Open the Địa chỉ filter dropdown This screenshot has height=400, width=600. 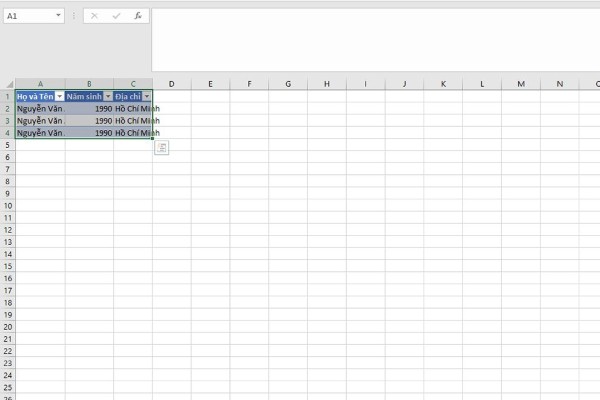tap(147, 96)
